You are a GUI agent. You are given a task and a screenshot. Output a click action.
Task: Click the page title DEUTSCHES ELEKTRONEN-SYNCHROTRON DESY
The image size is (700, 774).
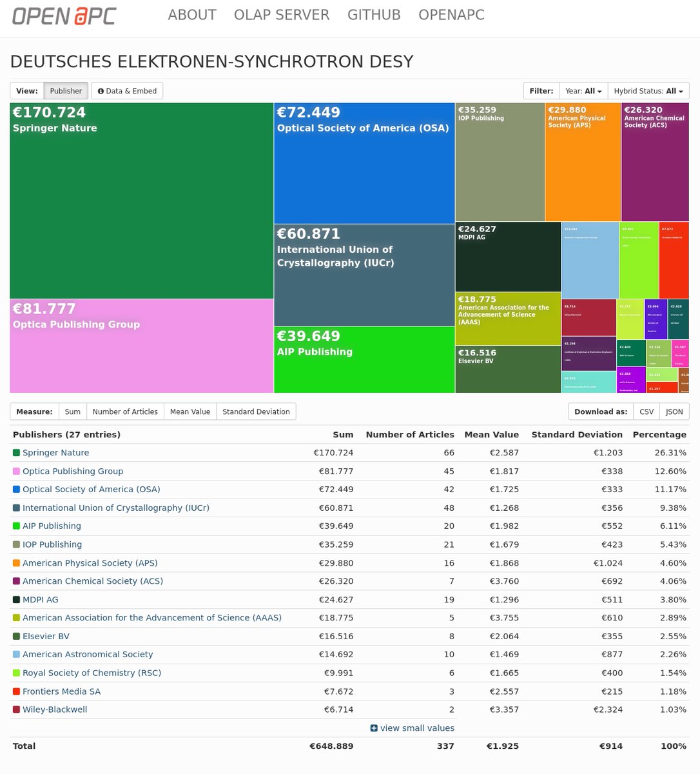(x=212, y=62)
